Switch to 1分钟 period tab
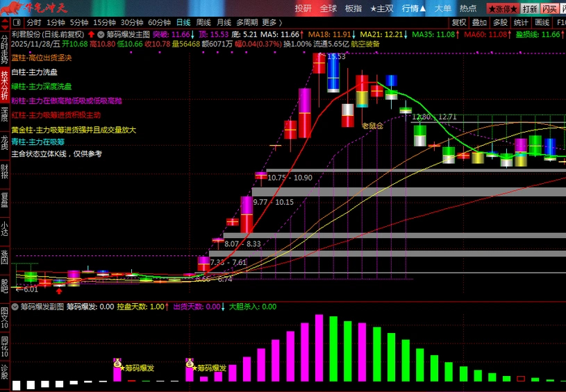Image resolution: width=566 pixels, height=392 pixels. point(56,22)
